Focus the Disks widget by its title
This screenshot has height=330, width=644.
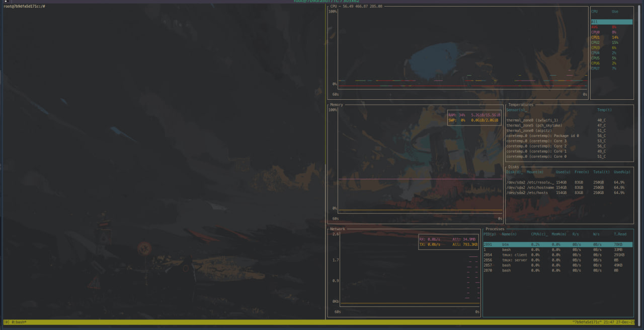[514, 167]
